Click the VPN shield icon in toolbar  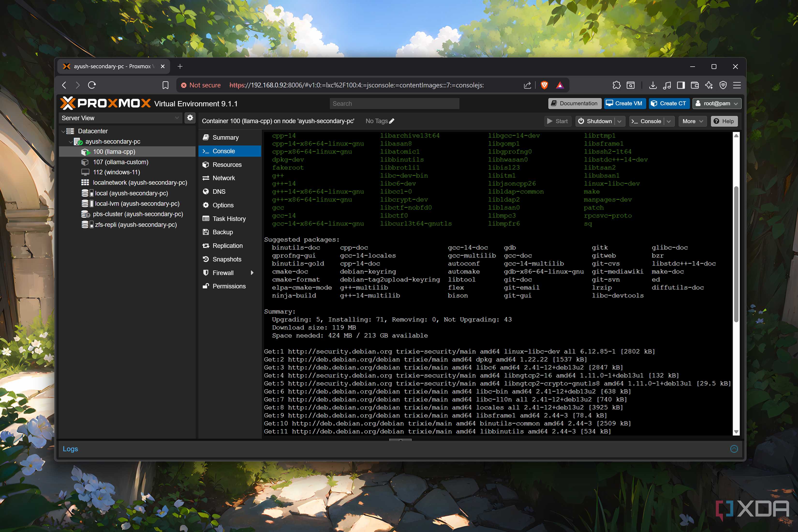(x=723, y=85)
